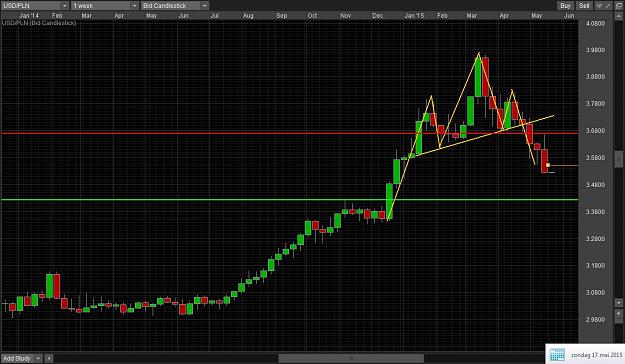Click the current price marker on last candle
This screenshot has height=364, width=625.
tap(548, 165)
